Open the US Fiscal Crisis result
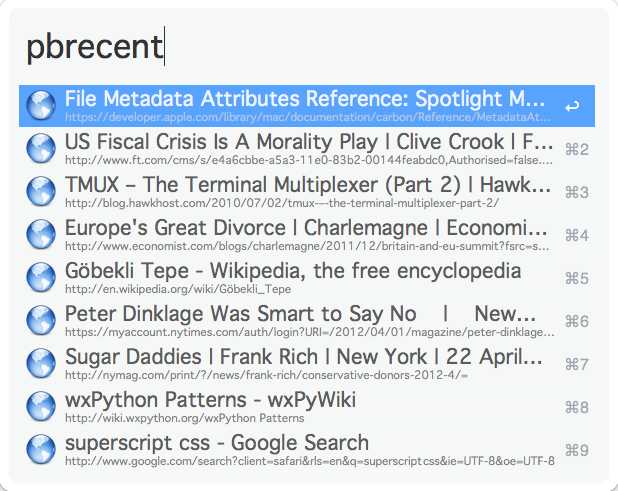618x491 pixels. point(307,149)
